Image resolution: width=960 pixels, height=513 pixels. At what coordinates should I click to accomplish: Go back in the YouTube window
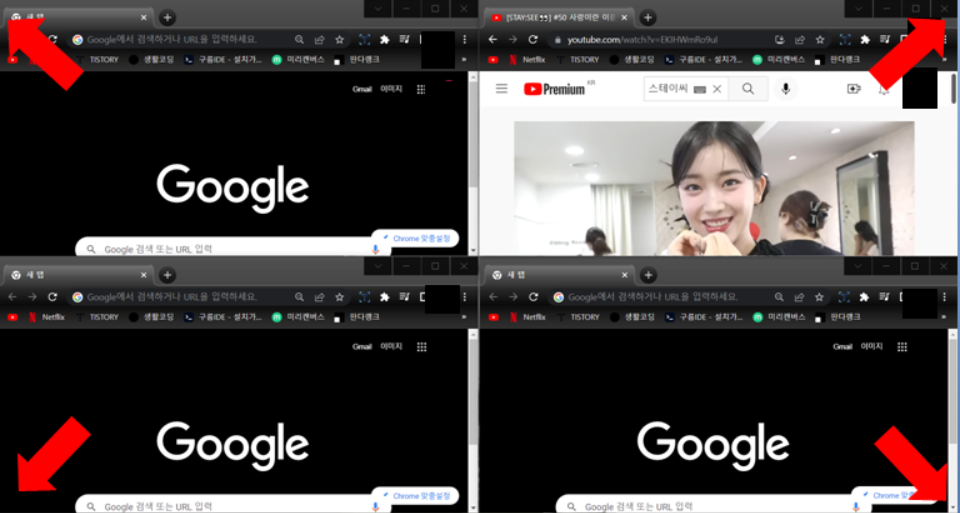493,39
